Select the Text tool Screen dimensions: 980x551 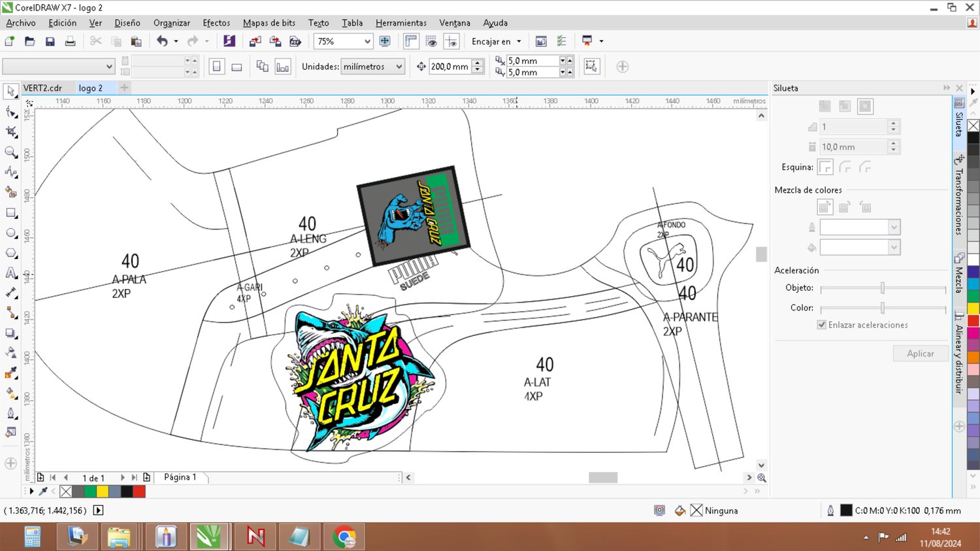(x=10, y=273)
